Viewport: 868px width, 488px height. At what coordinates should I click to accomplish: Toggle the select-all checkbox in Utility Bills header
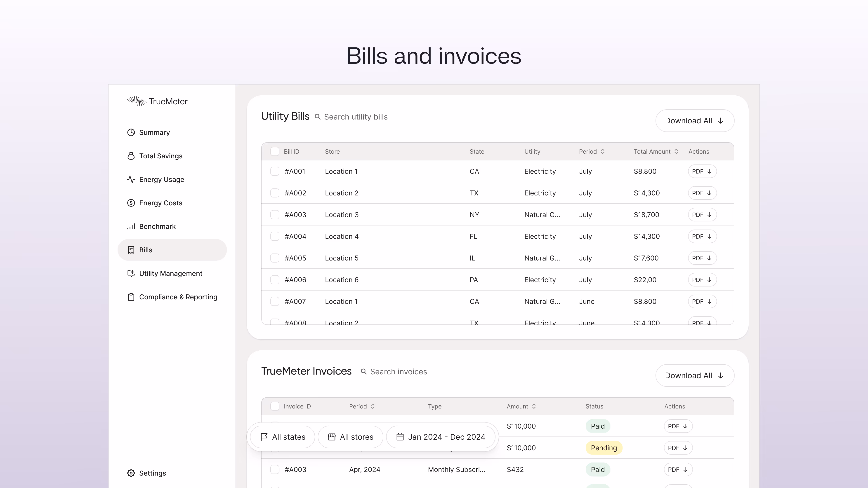[x=275, y=152]
